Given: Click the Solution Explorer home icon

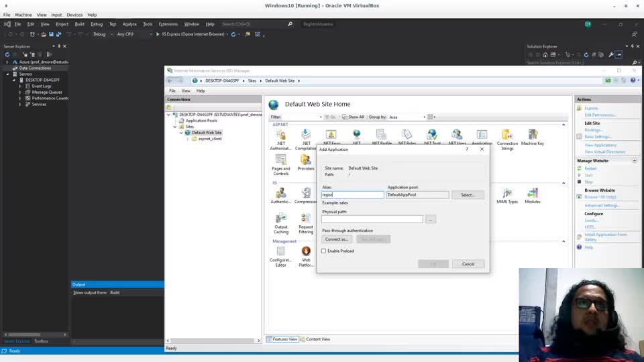Looking at the screenshot, I should pyautogui.click(x=545, y=54).
